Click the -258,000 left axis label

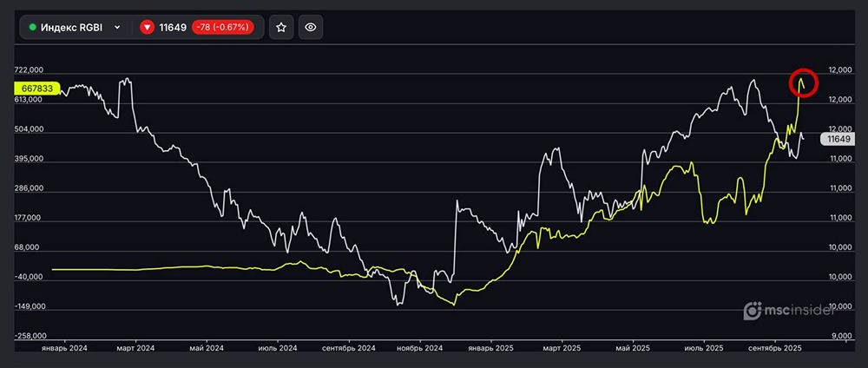29,337
